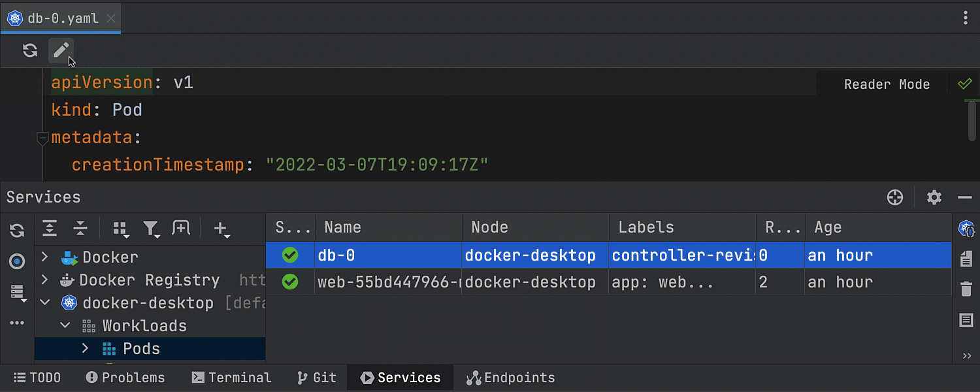Click the Services panel gear settings icon

tap(934, 197)
